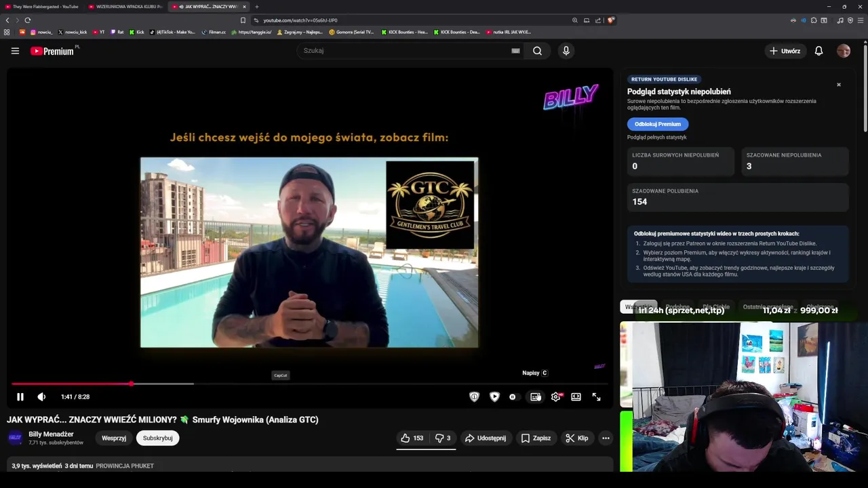This screenshot has height=488, width=868.
Task: Open Brave Shields lion icon
Action: point(611,20)
